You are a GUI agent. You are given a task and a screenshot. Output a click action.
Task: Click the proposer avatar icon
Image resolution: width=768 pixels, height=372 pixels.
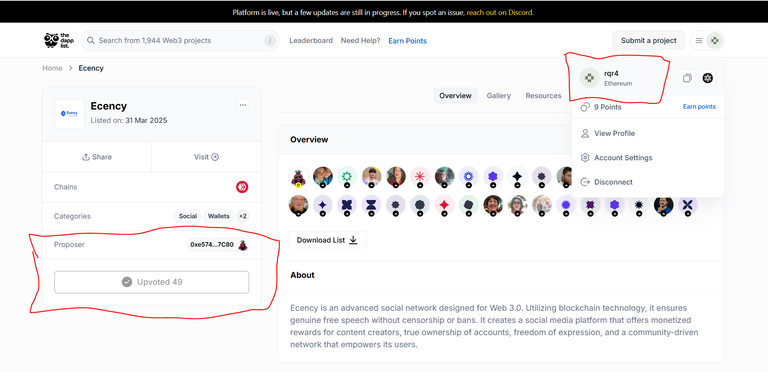click(243, 245)
